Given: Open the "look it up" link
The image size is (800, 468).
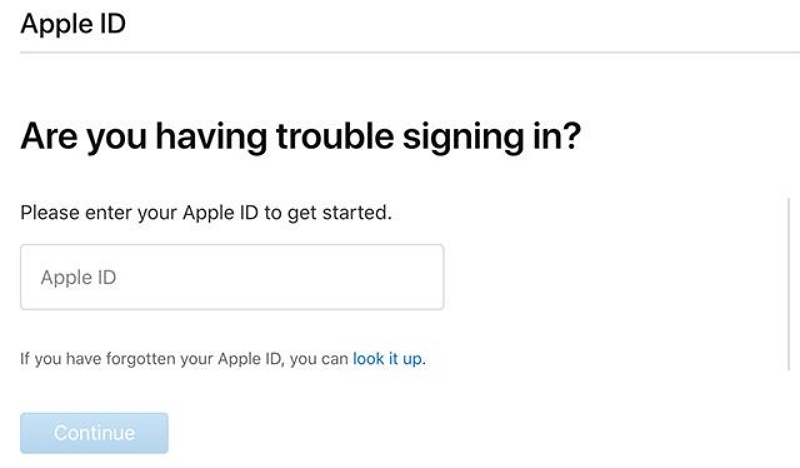Looking at the screenshot, I should (387, 358).
